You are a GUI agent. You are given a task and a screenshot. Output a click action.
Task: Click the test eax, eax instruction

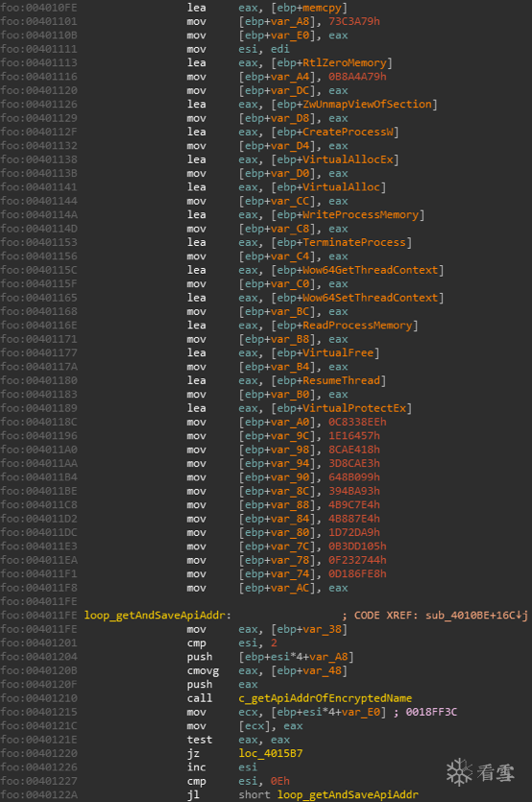(238, 740)
